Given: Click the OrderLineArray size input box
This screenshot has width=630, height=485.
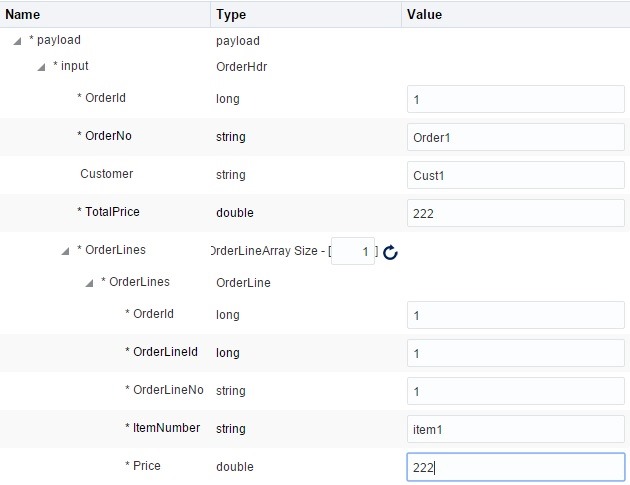Looking at the screenshot, I should click(353, 252).
